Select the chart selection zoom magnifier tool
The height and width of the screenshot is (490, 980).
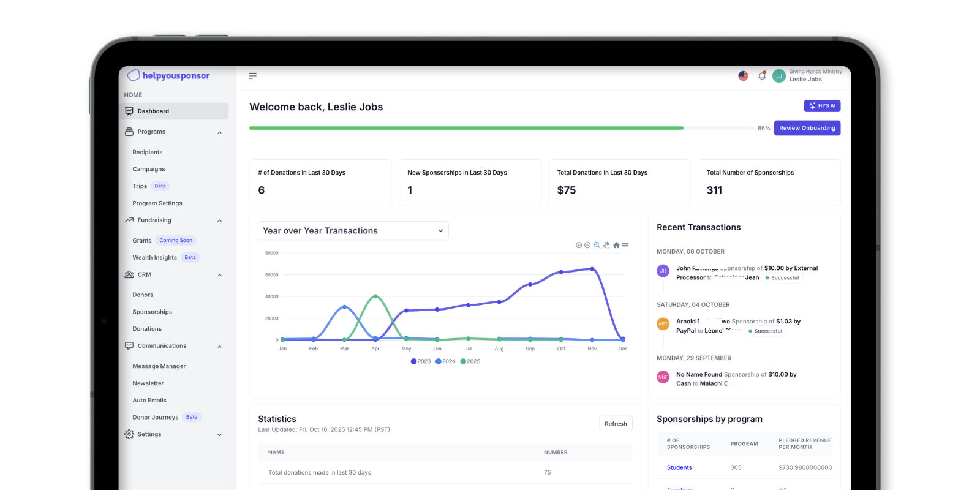pos(597,245)
